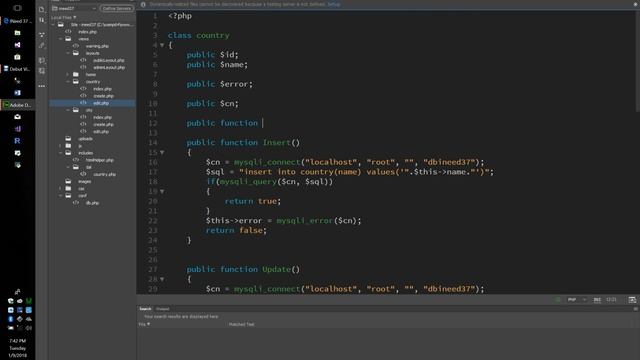The image size is (640, 360).
Task: Switch to the Output tab
Action: (x=162, y=309)
